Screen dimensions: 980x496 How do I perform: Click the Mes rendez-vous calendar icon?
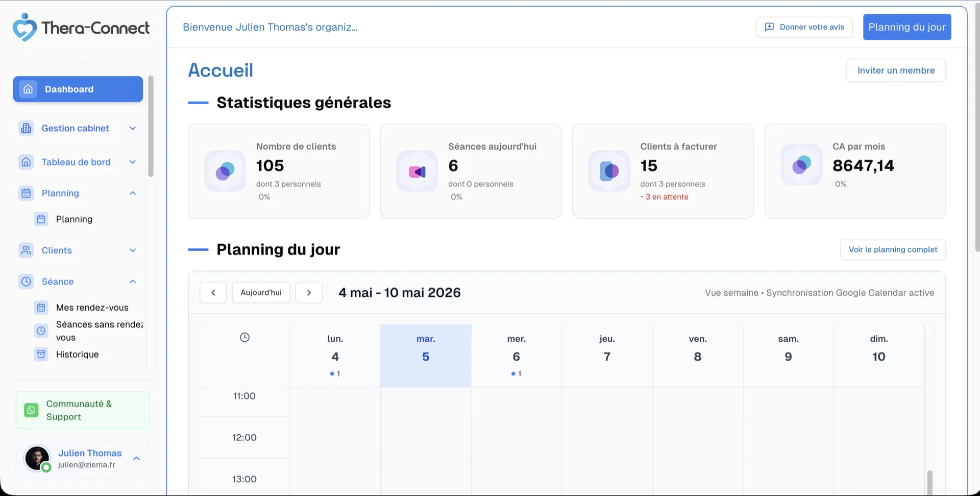pos(41,308)
